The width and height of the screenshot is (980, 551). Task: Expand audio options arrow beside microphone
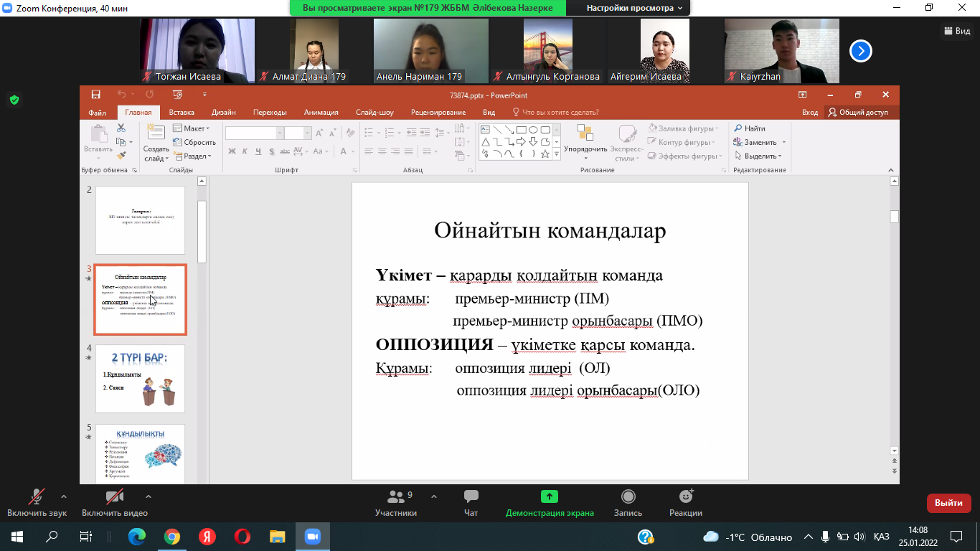coord(64,496)
